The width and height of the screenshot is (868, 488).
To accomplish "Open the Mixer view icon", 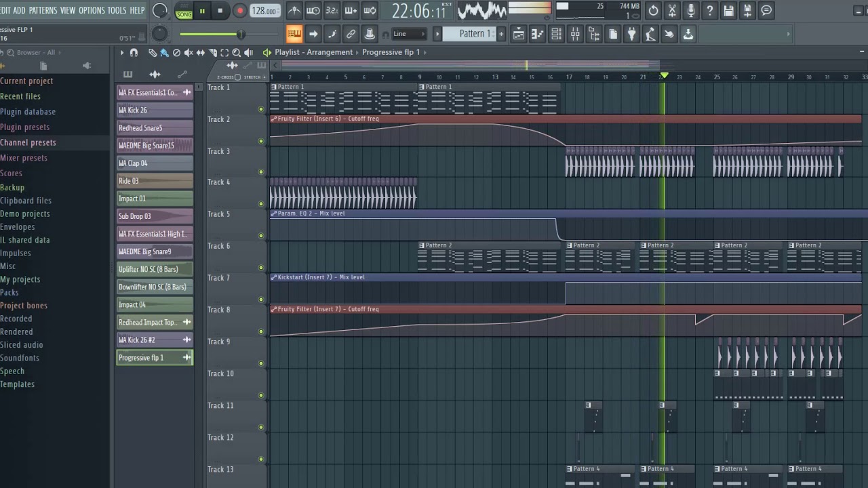I will [575, 34].
